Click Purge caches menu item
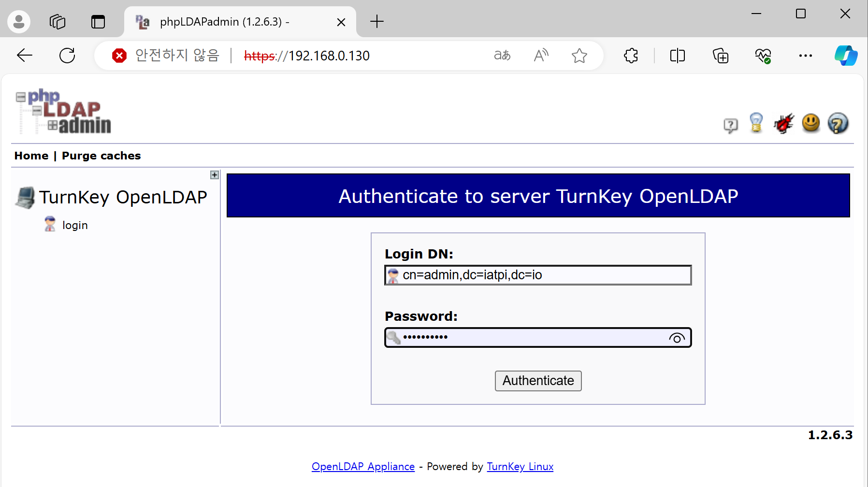This screenshot has width=868, height=487. point(101,156)
